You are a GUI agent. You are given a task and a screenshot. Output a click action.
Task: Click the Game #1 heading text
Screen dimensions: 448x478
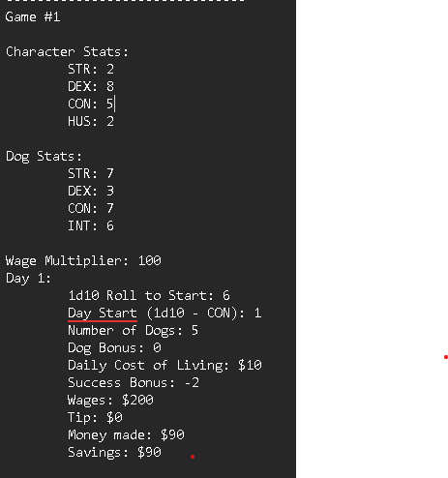click(x=33, y=16)
